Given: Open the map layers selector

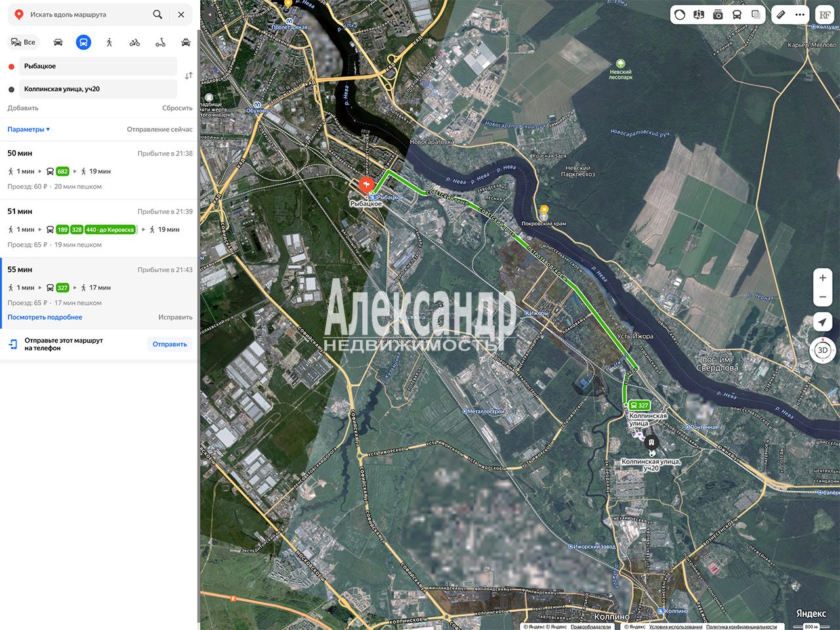Looking at the screenshot, I should tap(756, 14).
